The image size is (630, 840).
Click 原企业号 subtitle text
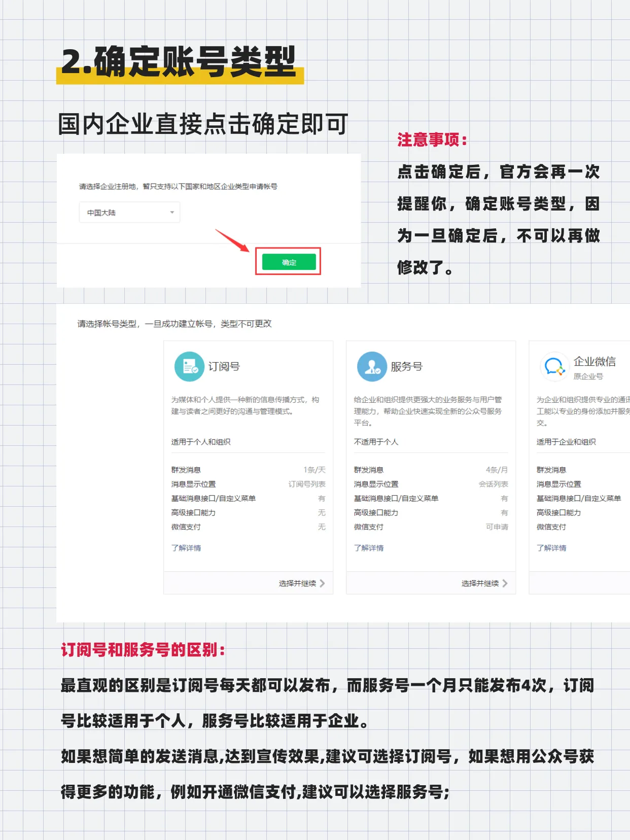(x=588, y=376)
